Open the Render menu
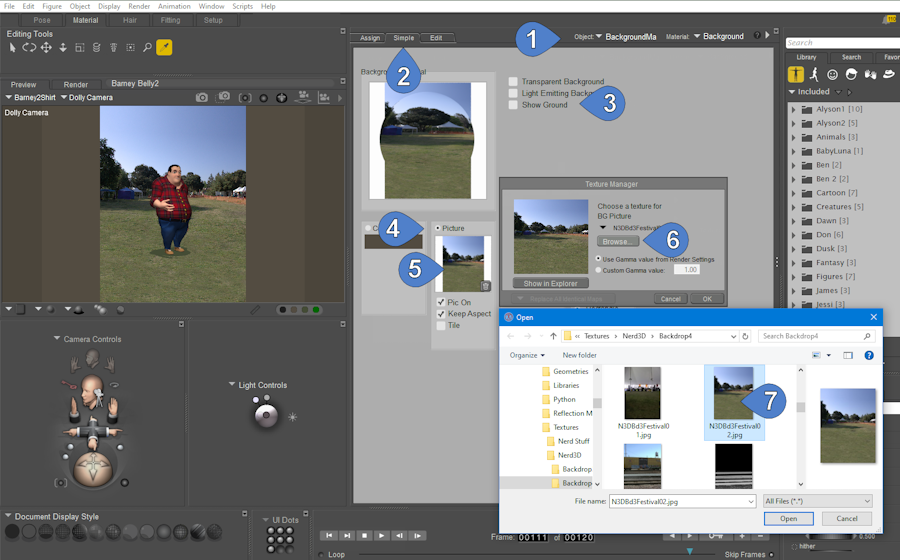 coord(139,6)
